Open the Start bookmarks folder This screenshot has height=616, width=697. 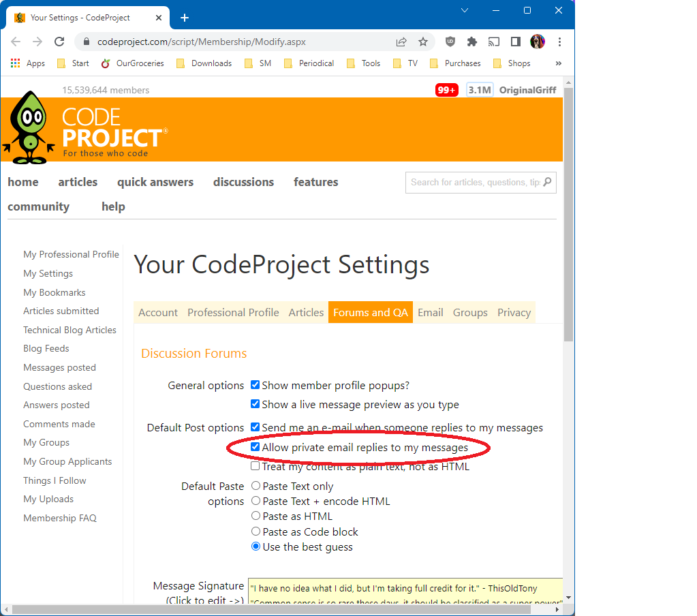[74, 63]
